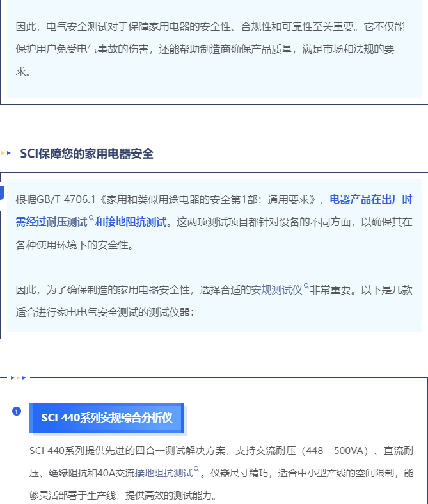428x504 pixels.
Task: Click the 需经过耐压测试 link text
Action: pyautogui.click(x=51, y=222)
